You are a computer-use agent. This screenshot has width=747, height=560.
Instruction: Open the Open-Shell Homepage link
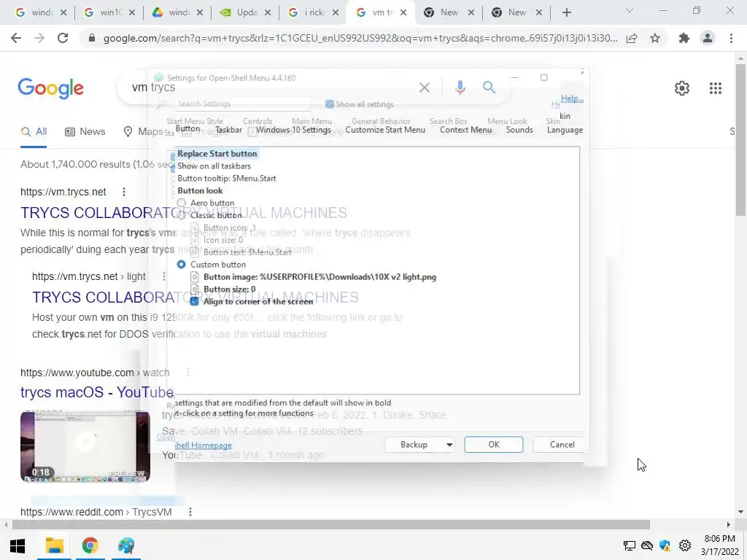204,446
